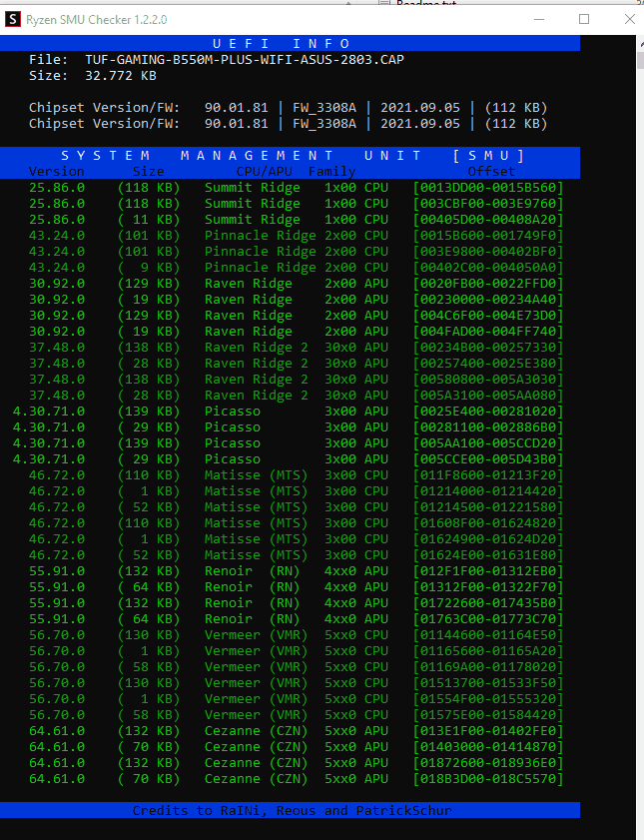Click offset [0015B600-001749F0]
This screenshot has width=644, height=840.
click(487, 236)
